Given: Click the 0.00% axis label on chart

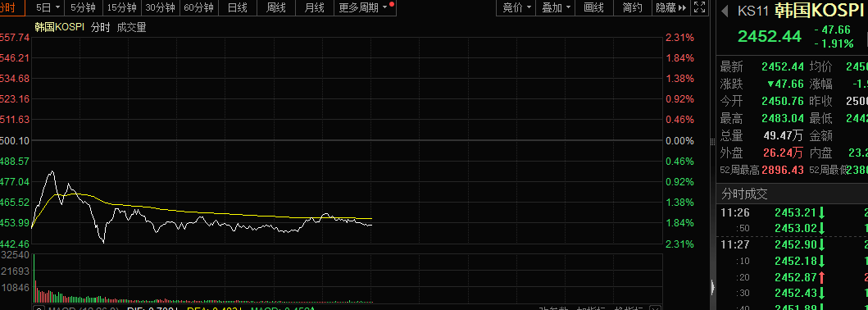Looking at the screenshot, I should [679, 140].
